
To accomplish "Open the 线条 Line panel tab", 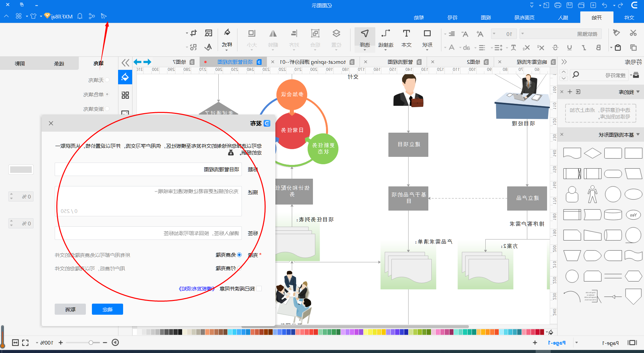I will pos(59,63).
